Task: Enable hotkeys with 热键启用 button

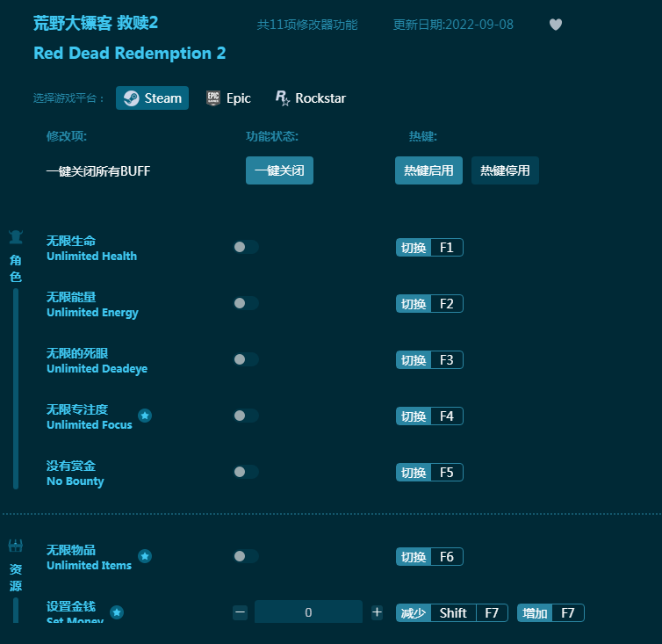Action: click(x=428, y=170)
